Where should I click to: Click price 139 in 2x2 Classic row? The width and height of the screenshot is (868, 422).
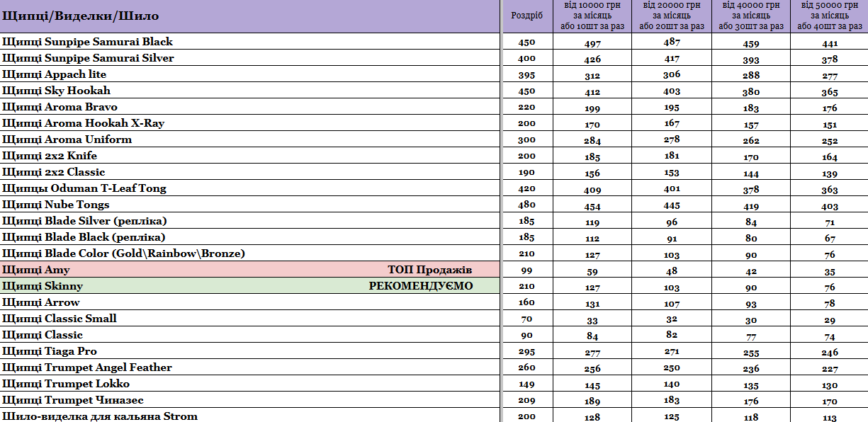(x=830, y=174)
